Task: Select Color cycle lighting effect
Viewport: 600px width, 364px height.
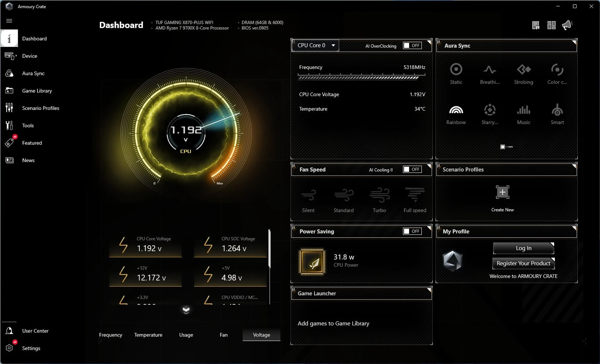Action: pyautogui.click(x=557, y=74)
